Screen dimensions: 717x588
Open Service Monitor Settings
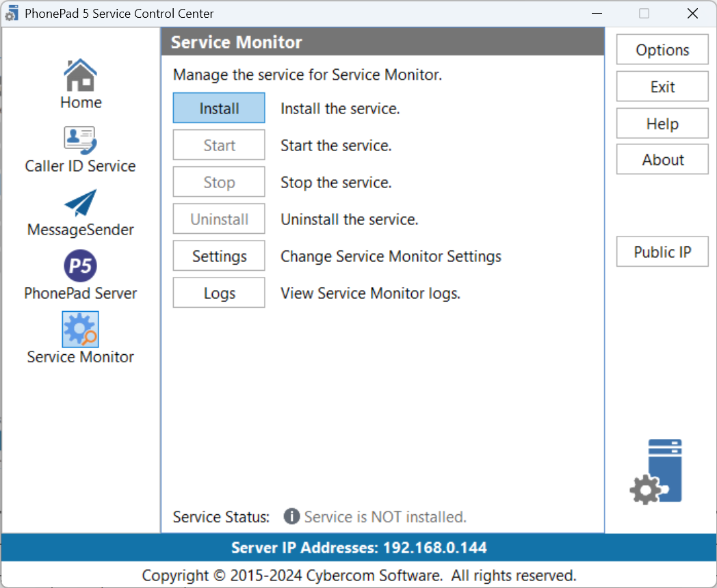click(x=219, y=256)
